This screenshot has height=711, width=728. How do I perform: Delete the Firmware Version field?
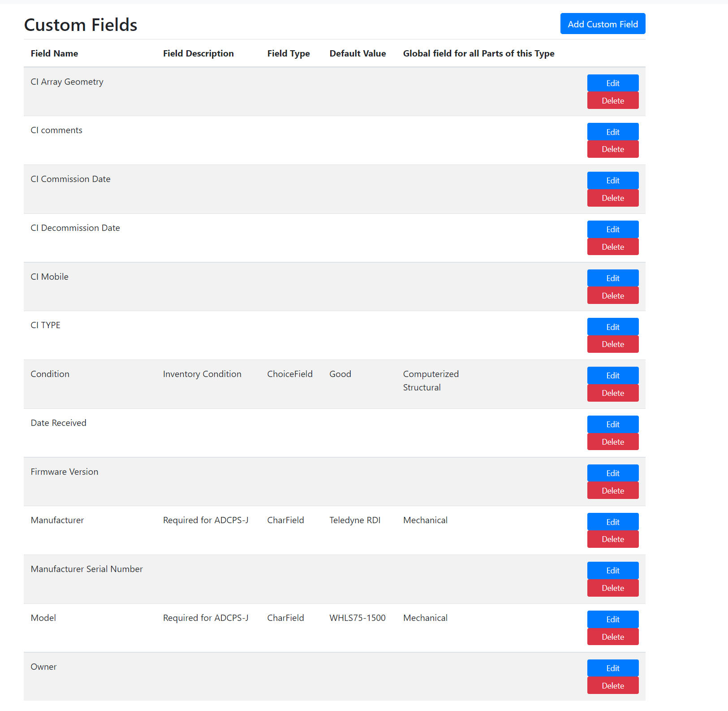pos(612,490)
